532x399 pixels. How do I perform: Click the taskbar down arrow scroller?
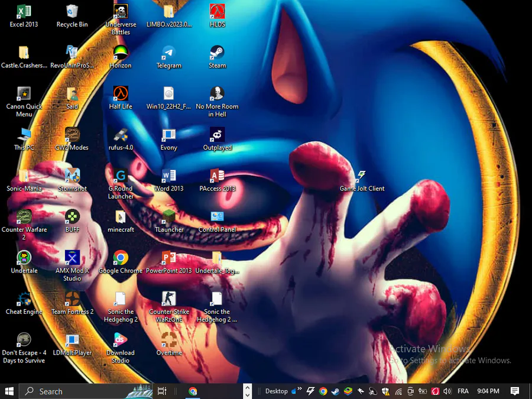click(248, 395)
